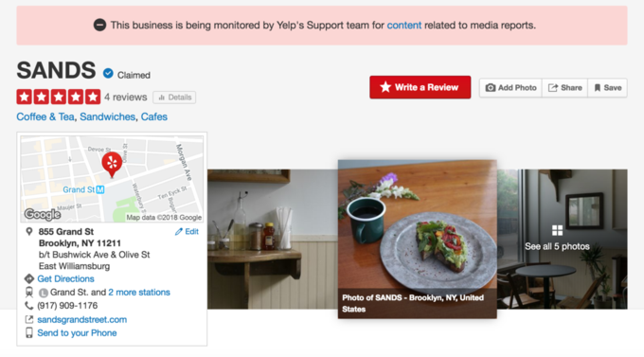
Task: Open the rating Details breakdown
Action: click(x=174, y=98)
